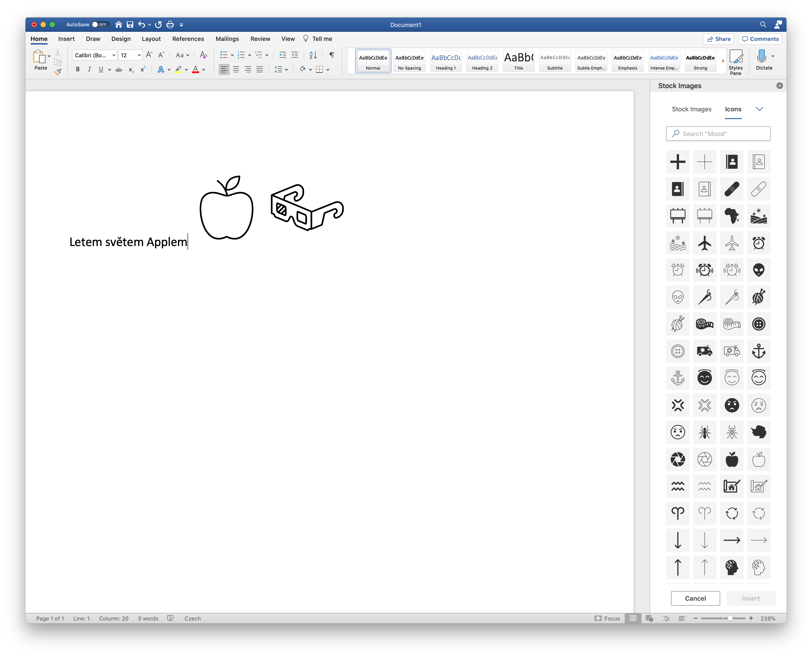Screen dimensions: 812x657
Task: Click the Format Painter brush icon
Action: click(x=58, y=72)
